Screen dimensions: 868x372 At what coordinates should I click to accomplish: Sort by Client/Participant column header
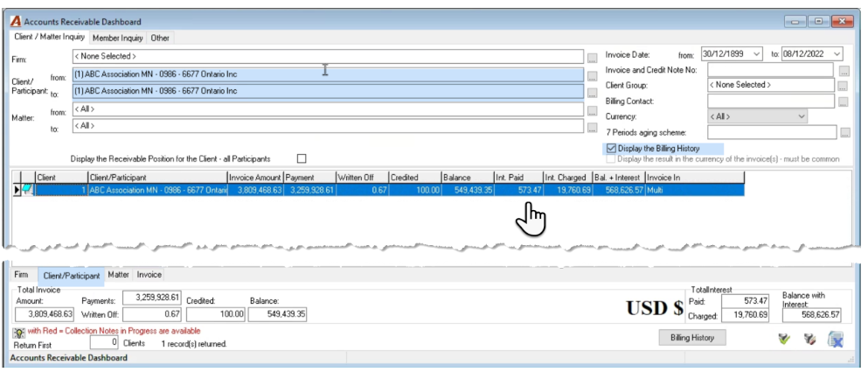(157, 178)
